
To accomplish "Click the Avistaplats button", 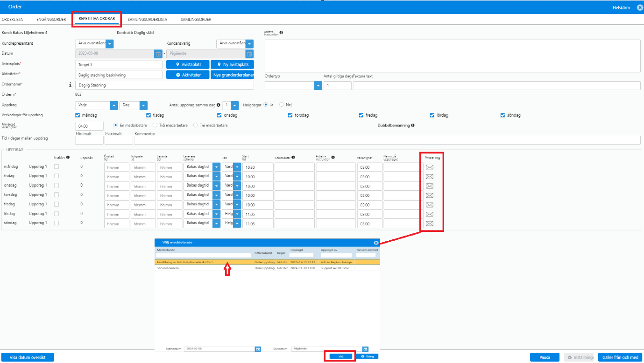I will point(187,64).
